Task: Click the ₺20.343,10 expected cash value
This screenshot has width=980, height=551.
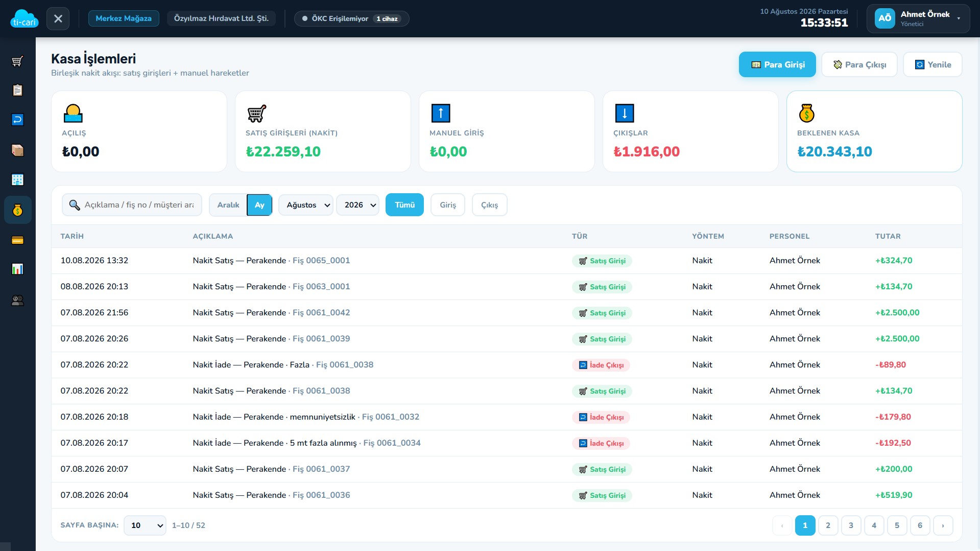Action: tap(834, 152)
